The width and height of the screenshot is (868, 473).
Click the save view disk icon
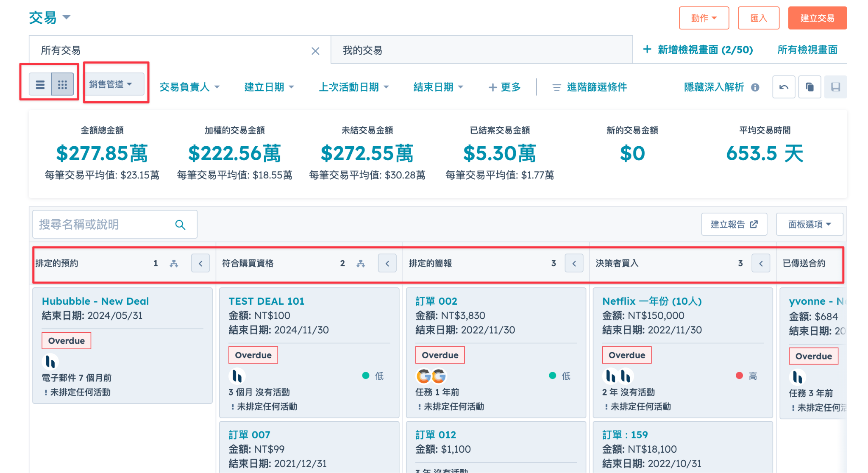[835, 87]
